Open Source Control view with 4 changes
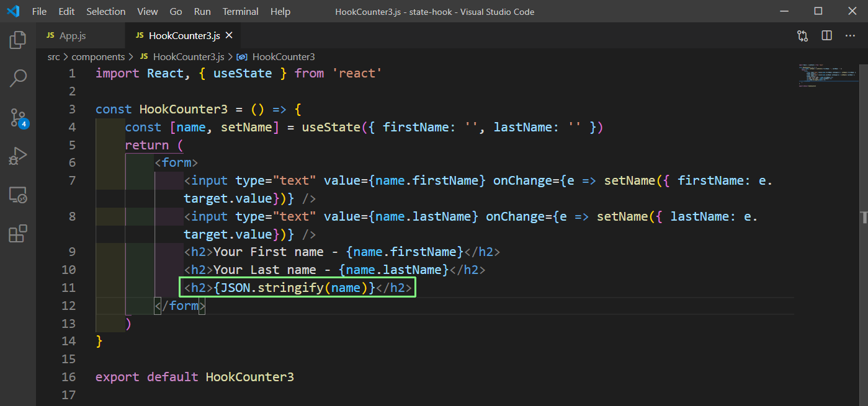868x406 pixels. (x=19, y=117)
